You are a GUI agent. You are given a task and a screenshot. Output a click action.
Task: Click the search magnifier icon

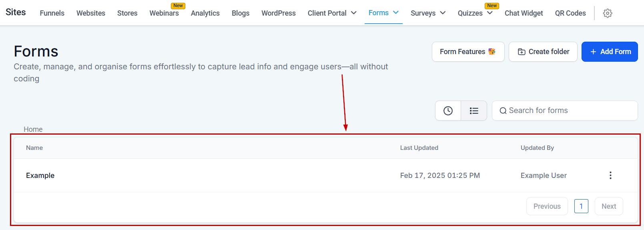[503, 111]
